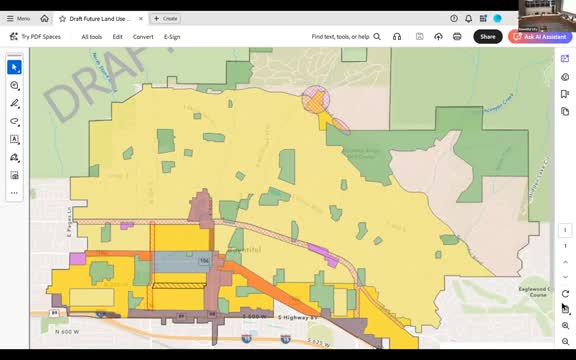This screenshot has width=576, height=360.
Task: Choose the comment tool in the quick toolbar
Action: pyautogui.click(x=14, y=85)
